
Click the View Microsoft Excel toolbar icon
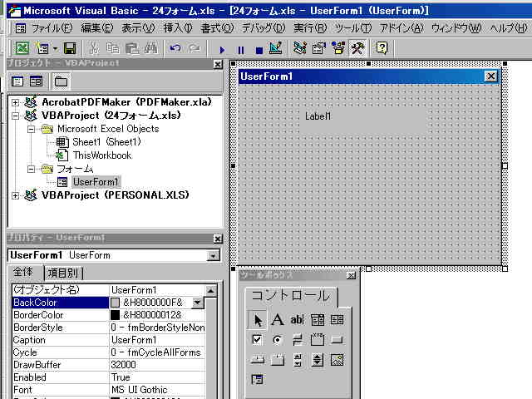pyautogui.click(x=22, y=48)
